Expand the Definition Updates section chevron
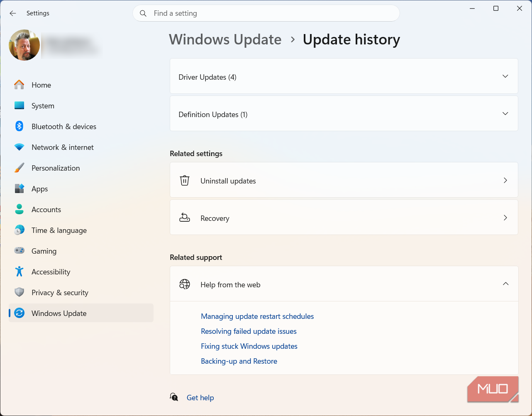This screenshot has width=532, height=416. [x=505, y=113]
